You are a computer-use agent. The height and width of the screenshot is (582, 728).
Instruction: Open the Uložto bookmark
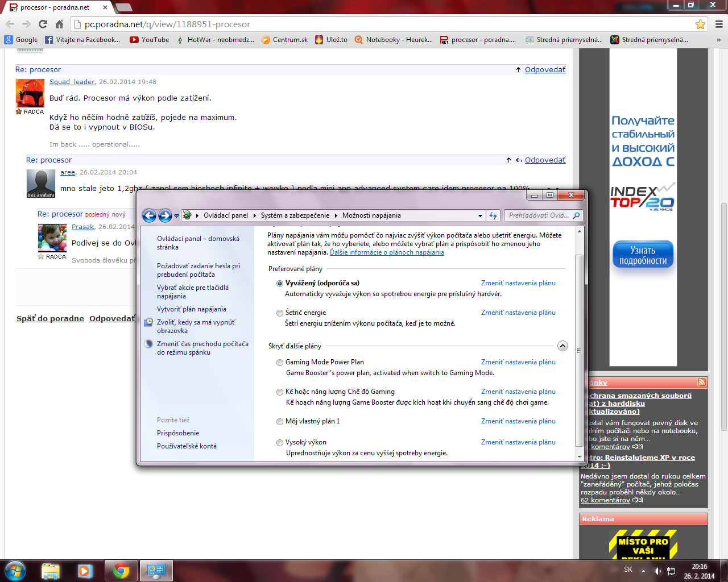coord(331,40)
